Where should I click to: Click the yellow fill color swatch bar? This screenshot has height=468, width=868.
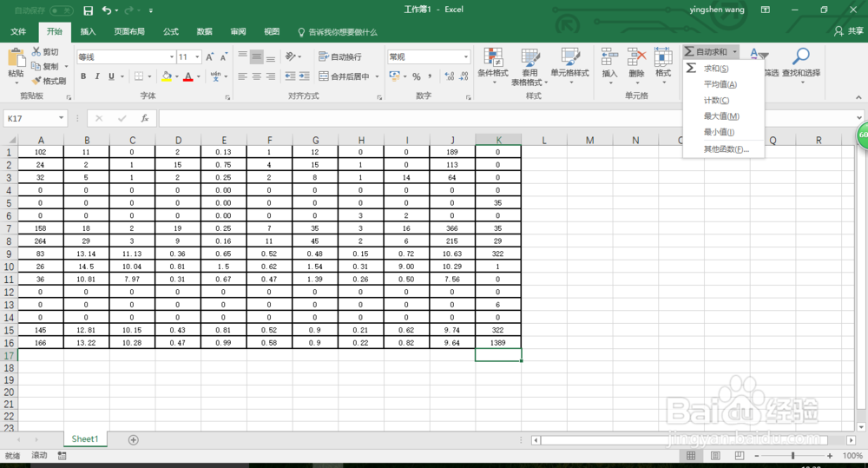(167, 80)
